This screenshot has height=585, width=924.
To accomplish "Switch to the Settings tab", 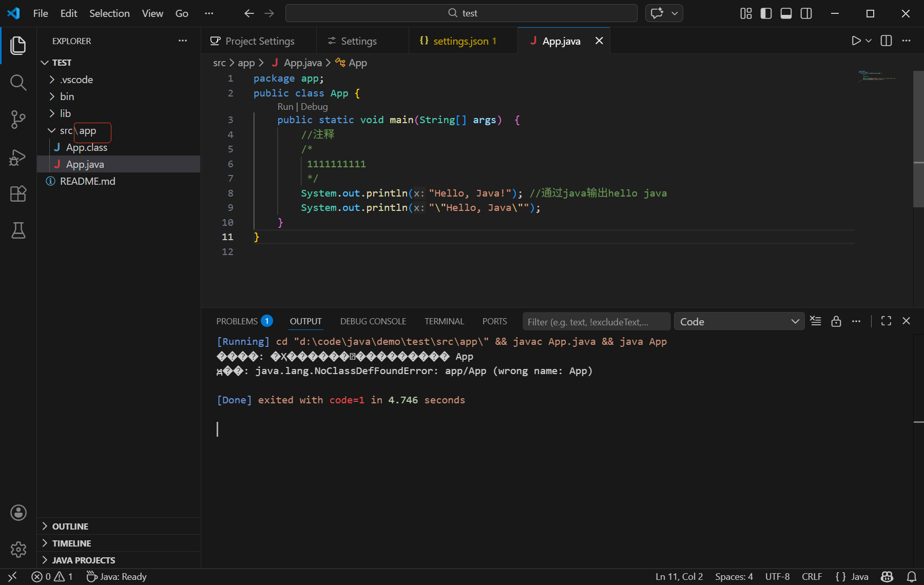I will [362, 41].
